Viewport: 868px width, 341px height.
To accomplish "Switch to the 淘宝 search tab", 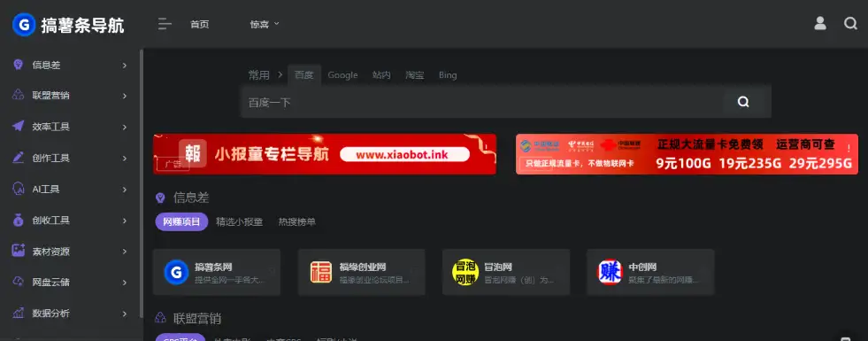I will pyautogui.click(x=415, y=75).
